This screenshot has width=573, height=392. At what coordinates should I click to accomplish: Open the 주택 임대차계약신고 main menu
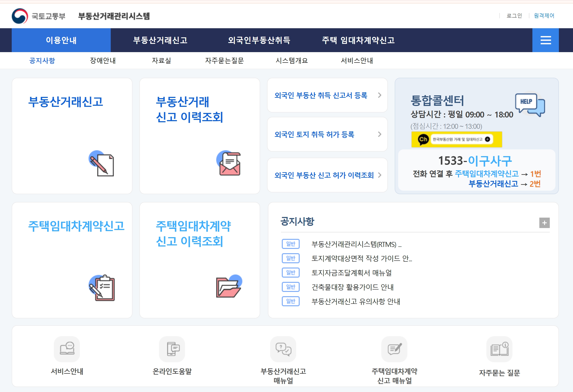[358, 40]
